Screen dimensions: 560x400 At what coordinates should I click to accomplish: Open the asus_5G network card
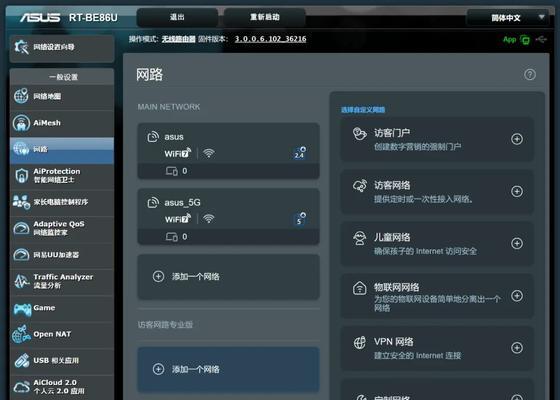[228, 217]
